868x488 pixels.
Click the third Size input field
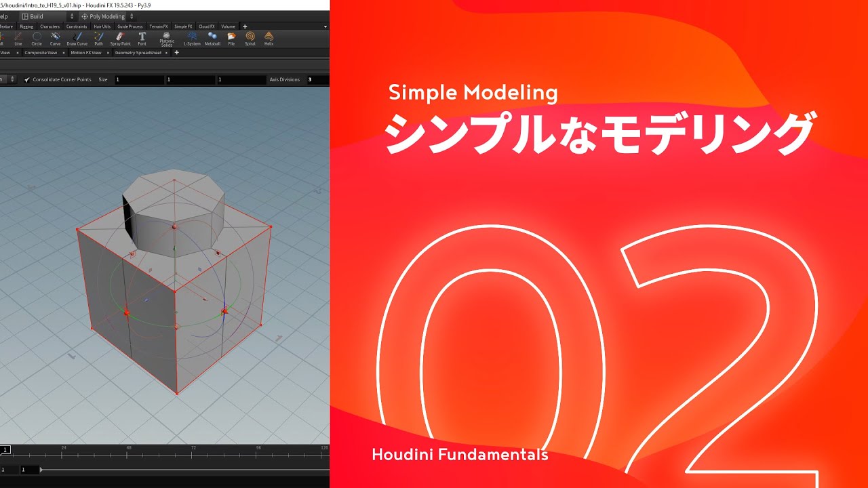click(x=241, y=79)
